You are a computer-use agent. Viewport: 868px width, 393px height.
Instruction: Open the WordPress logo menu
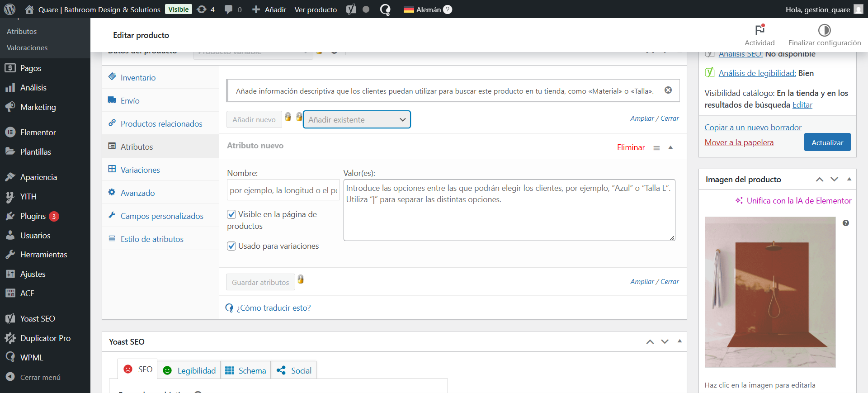pos(9,9)
